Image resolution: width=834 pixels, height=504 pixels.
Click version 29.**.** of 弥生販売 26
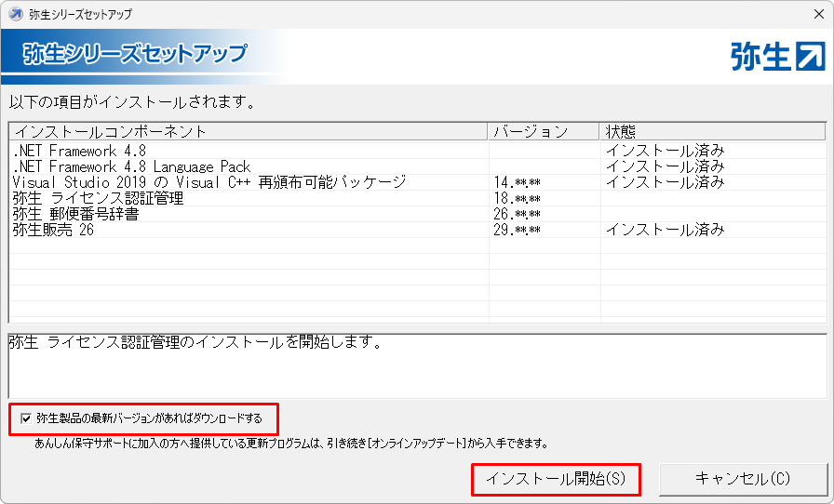click(517, 230)
